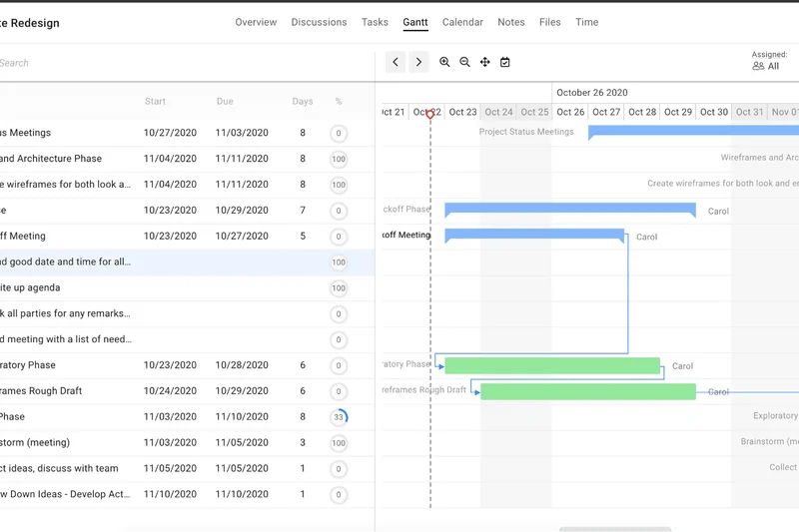Open the Discussions tab
This screenshot has height=532, width=799.
(319, 22)
